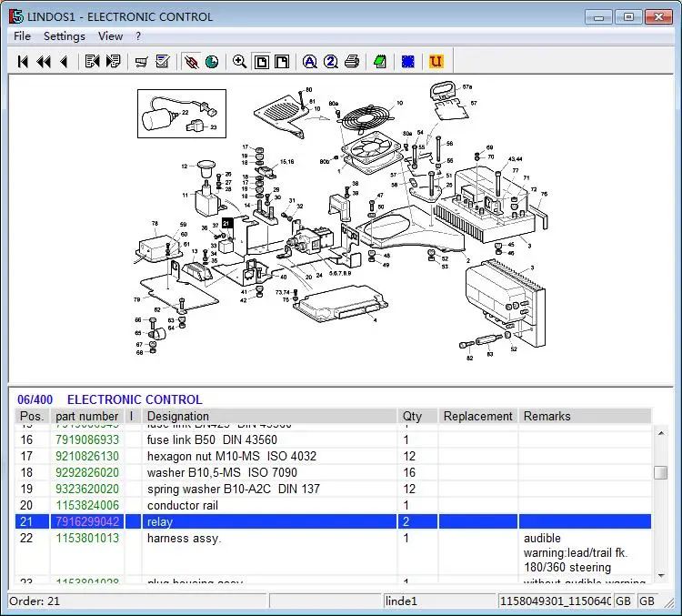Click the first GB status bar field
The image size is (682, 616).
623,601
